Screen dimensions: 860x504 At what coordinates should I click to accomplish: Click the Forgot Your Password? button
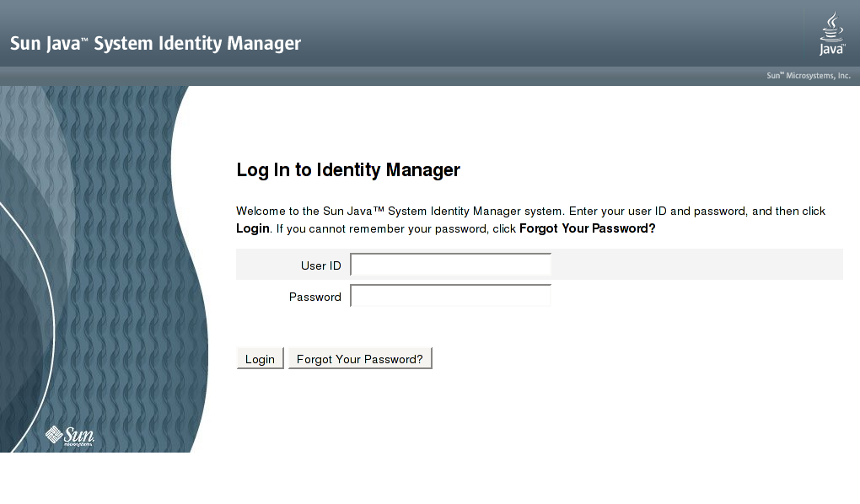tap(360, 359)
